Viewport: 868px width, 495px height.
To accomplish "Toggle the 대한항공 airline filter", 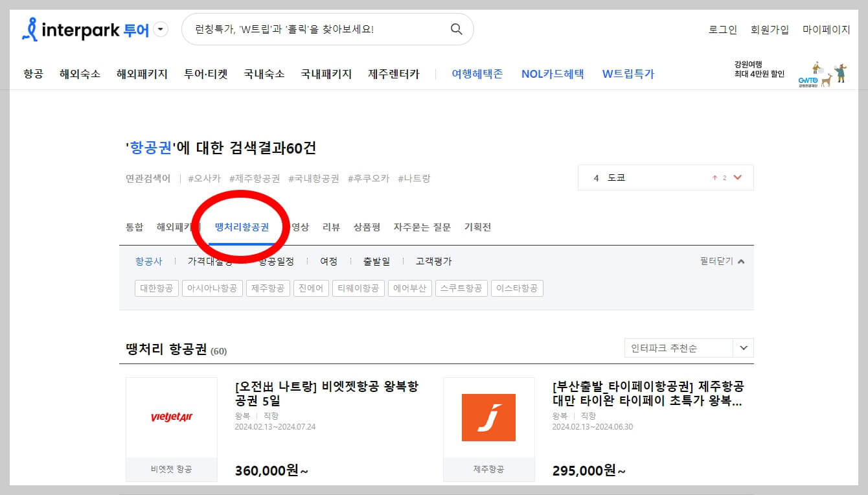I will pyautogui.click(x=156, y=288).
